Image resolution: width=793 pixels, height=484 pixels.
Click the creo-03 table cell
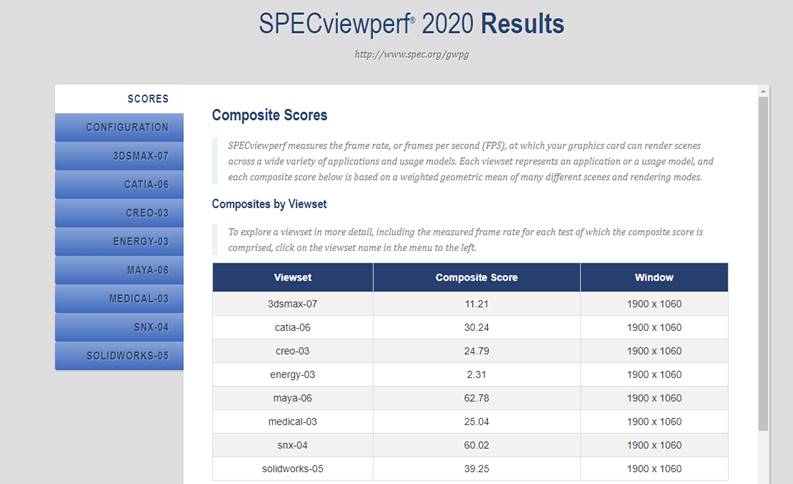293,351
